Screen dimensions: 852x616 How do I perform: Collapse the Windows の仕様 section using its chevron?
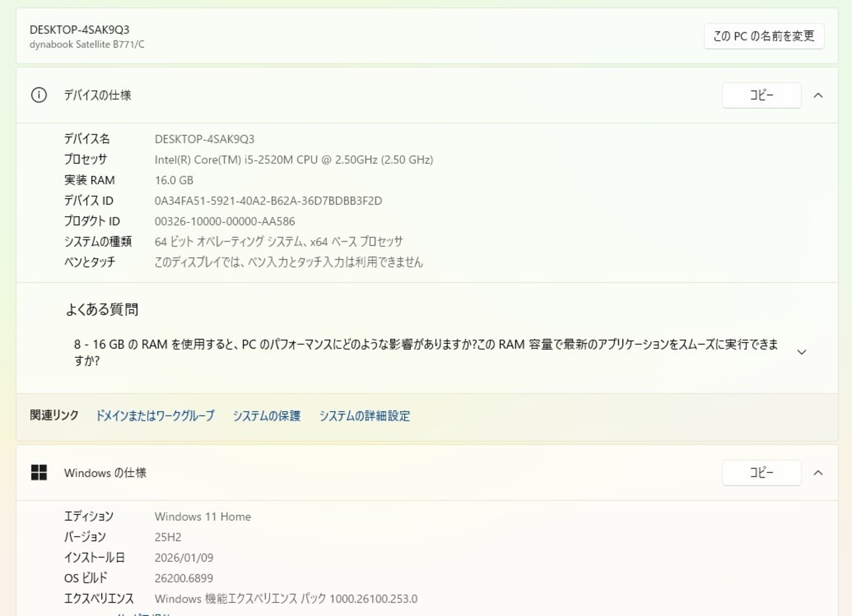(818, 473)
